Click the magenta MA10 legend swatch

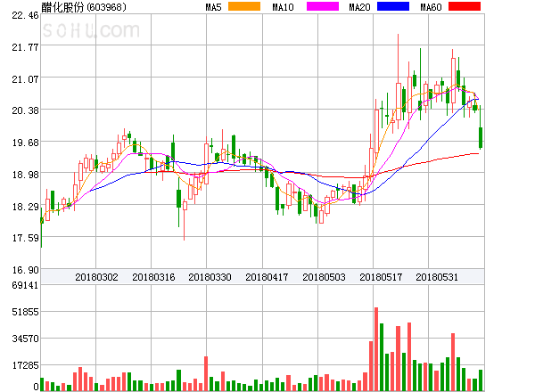click(x=323, y=6)
